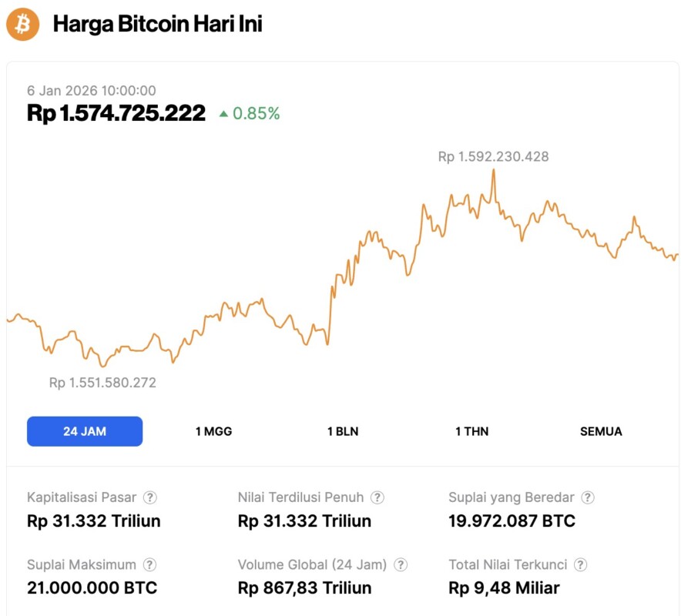
Task: Click question mark beside Suplai yang Beredar
Action: (x=588, y=498)
